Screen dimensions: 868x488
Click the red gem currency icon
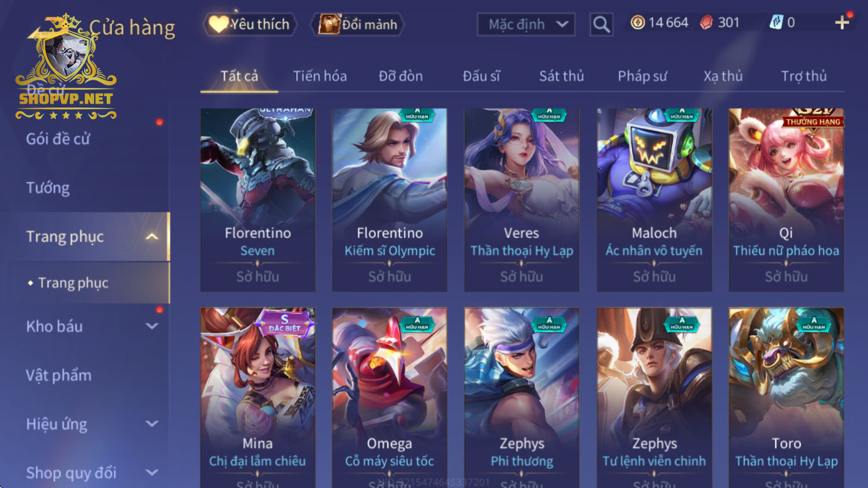707,23
